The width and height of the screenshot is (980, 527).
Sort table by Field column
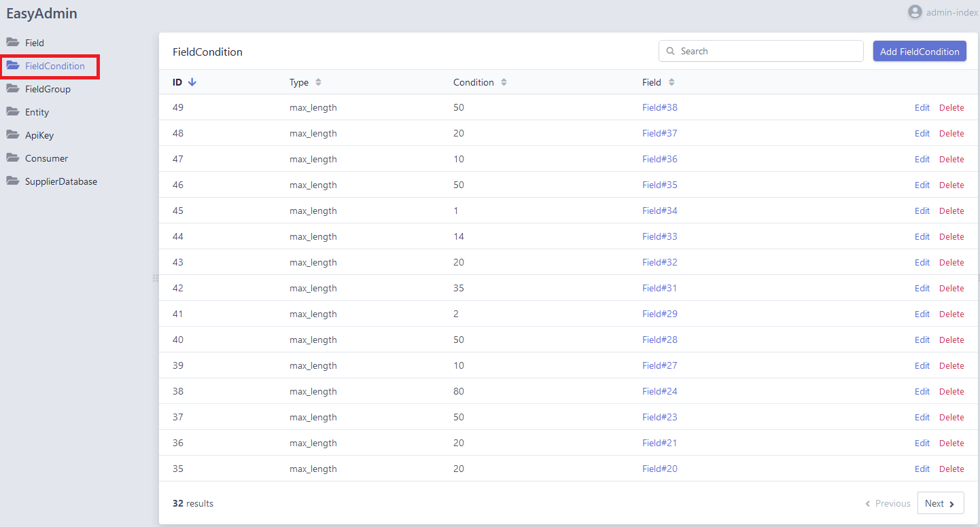click(x=671, y=82)
